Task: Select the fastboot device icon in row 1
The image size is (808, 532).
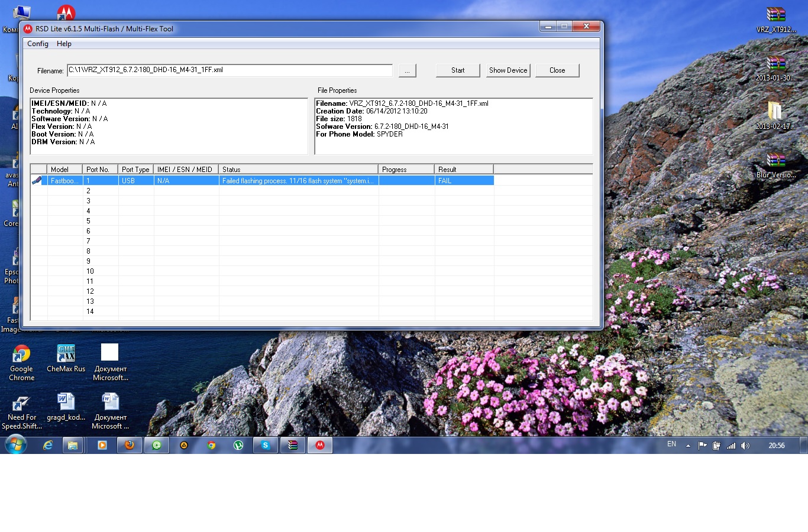Action: pos(37,180)
